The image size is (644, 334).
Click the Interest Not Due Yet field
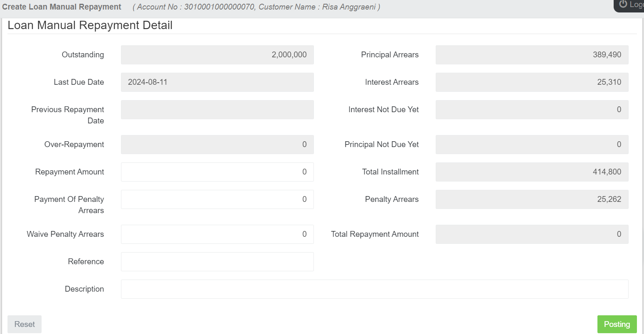(x=532, y=110)
